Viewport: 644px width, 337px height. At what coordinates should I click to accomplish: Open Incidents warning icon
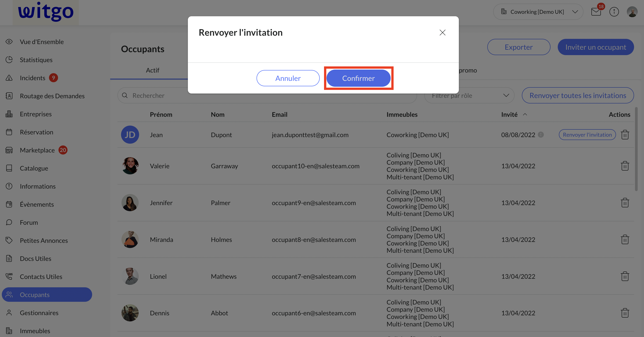pos(9,78)
